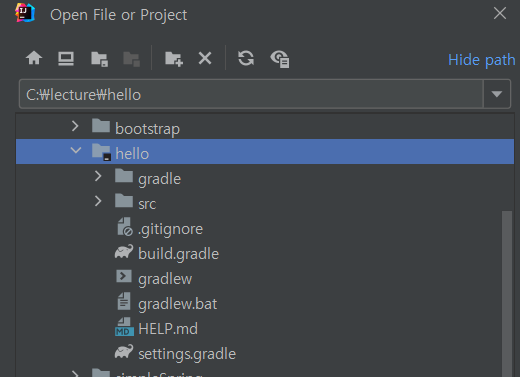Click the grayed-out module directory icon
Screen dimensions: 520x377
131,59
